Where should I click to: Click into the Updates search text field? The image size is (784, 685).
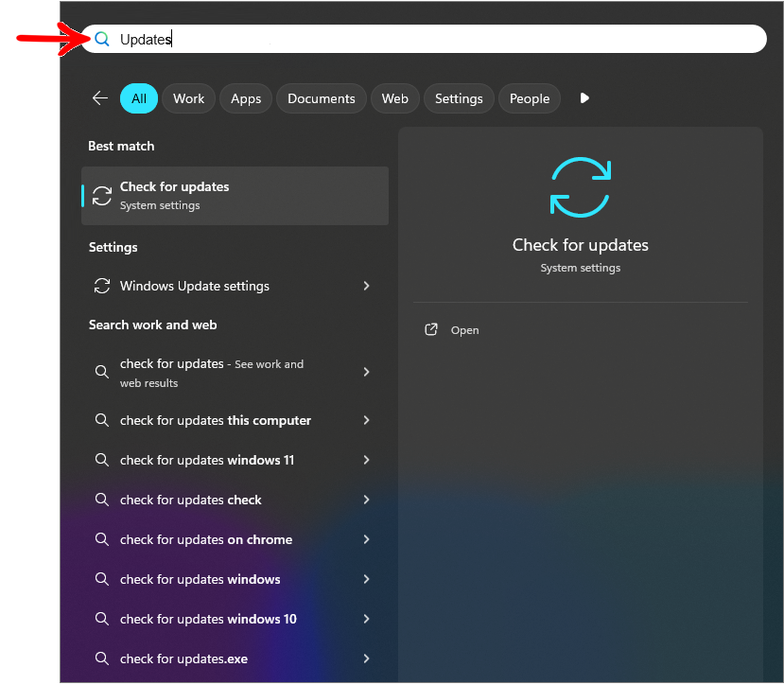click(423, 39)
